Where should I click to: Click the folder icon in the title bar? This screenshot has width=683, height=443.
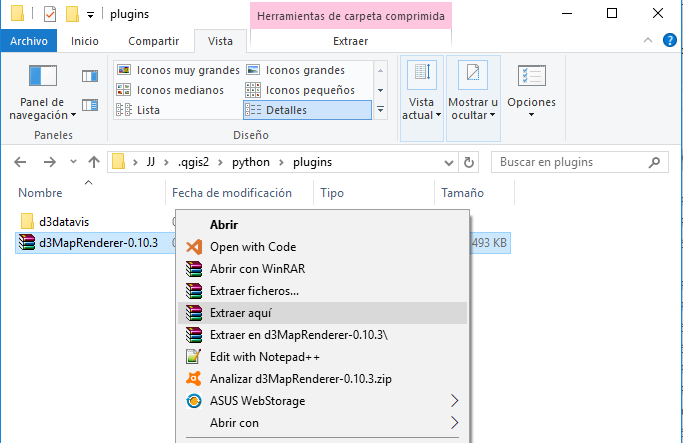pyautogui.click(x=17, y=14)
